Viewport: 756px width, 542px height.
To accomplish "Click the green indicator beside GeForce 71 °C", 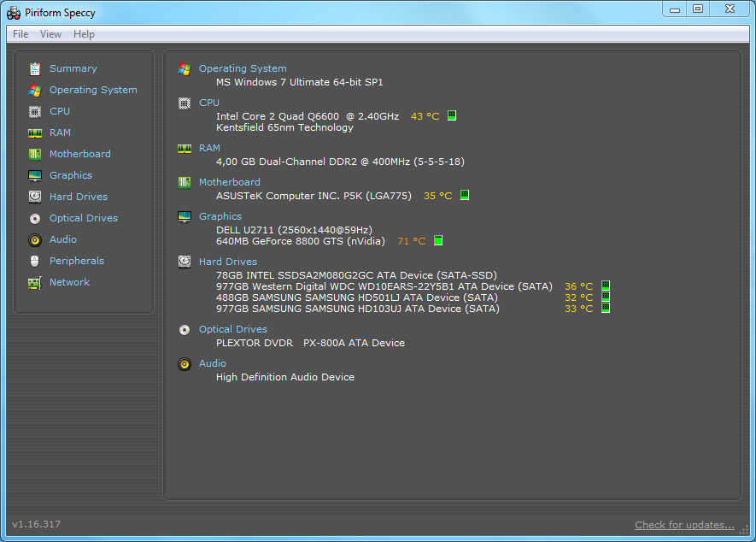I will (438, 240).
